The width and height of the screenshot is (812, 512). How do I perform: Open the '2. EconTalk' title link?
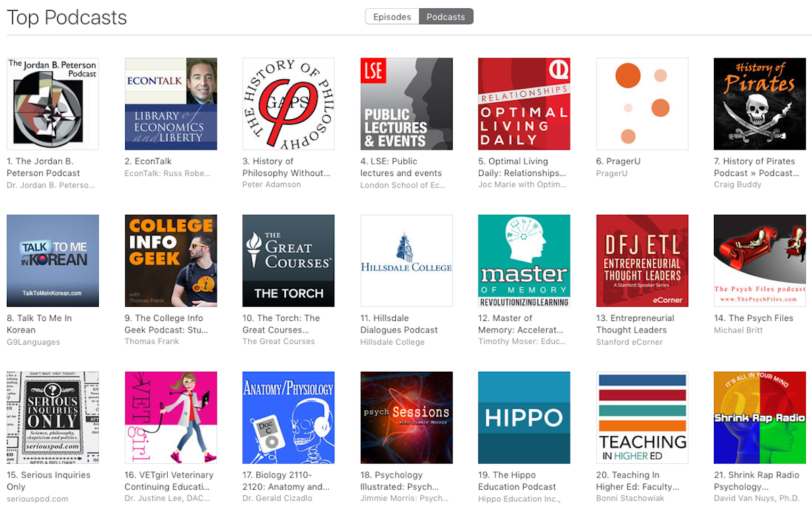pyautogui.click(x=148, y=161)
